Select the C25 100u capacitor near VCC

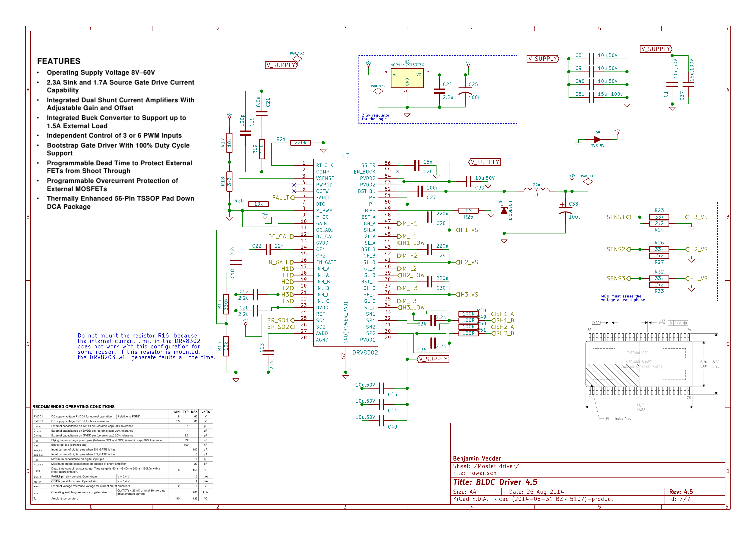(x=465, y=91)
